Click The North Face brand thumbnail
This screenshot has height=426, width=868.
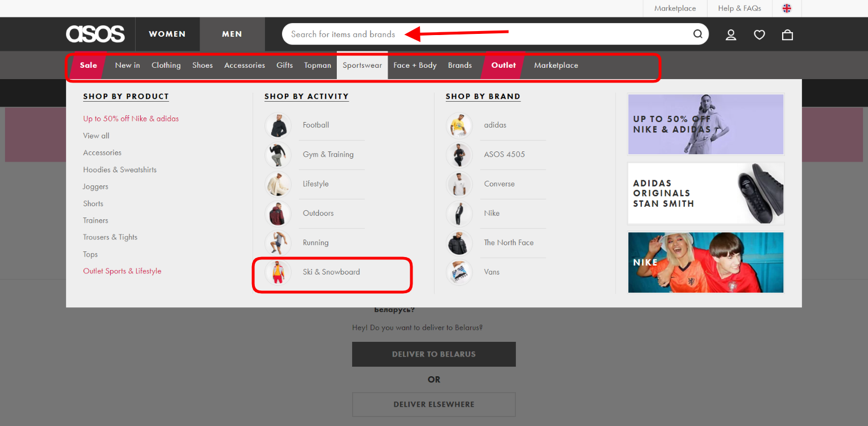(x=459, y=243)
